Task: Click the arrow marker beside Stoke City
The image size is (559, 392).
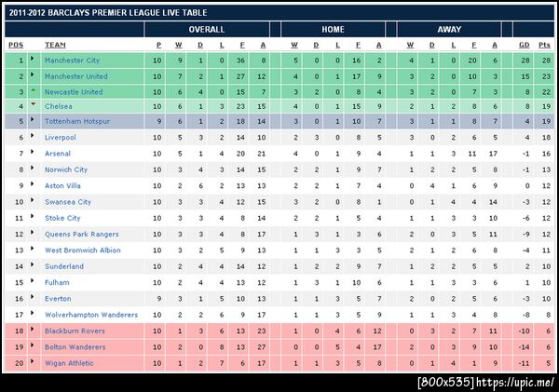Action: [34, 218]
